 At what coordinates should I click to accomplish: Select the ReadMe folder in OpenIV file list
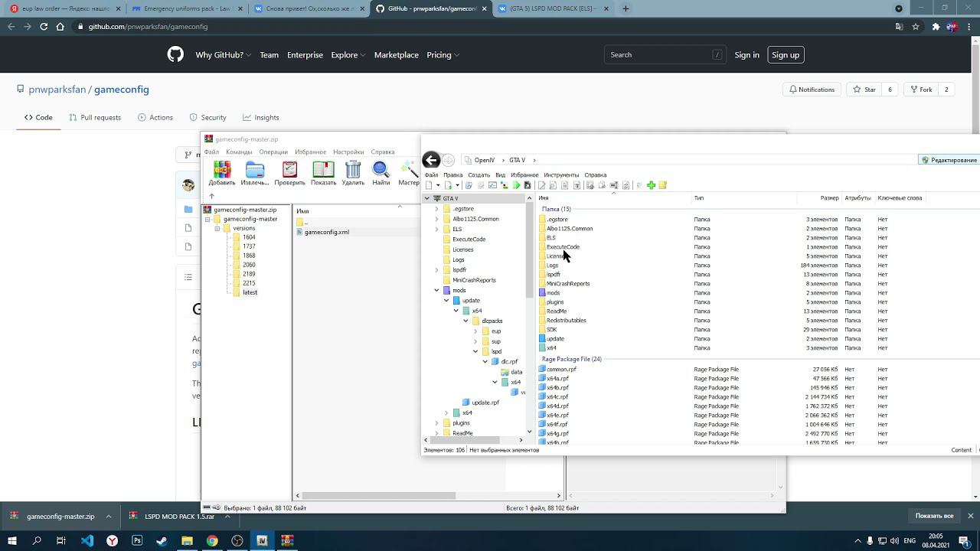point(557,311)
